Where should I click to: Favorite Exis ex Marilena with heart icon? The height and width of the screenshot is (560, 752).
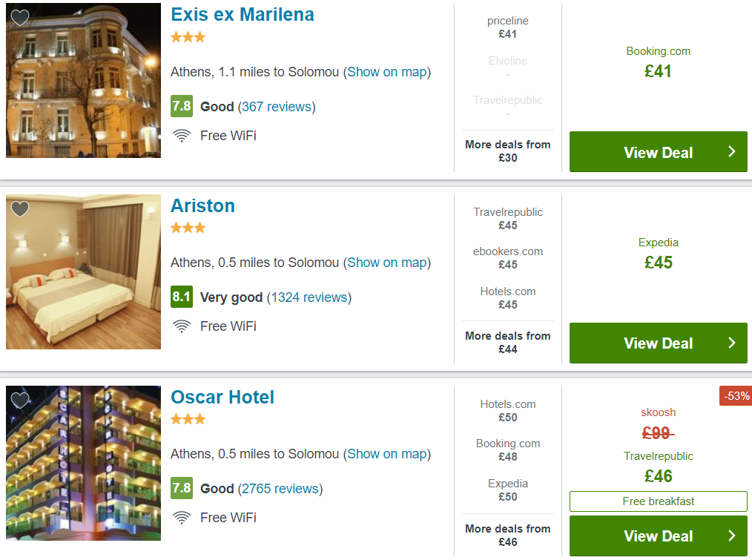pyautogui.click(x=20, y=18)
